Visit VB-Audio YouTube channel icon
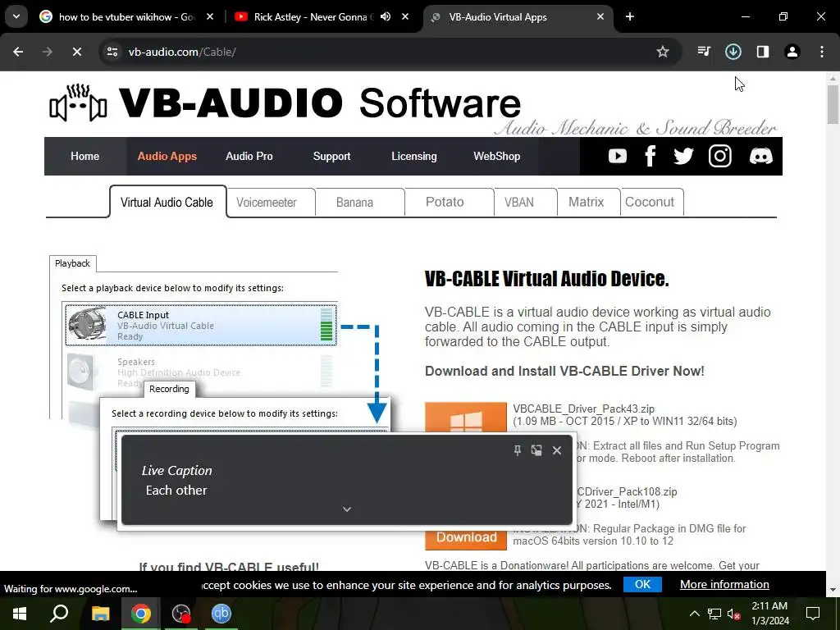840x630 pixels. pos(618,156)
